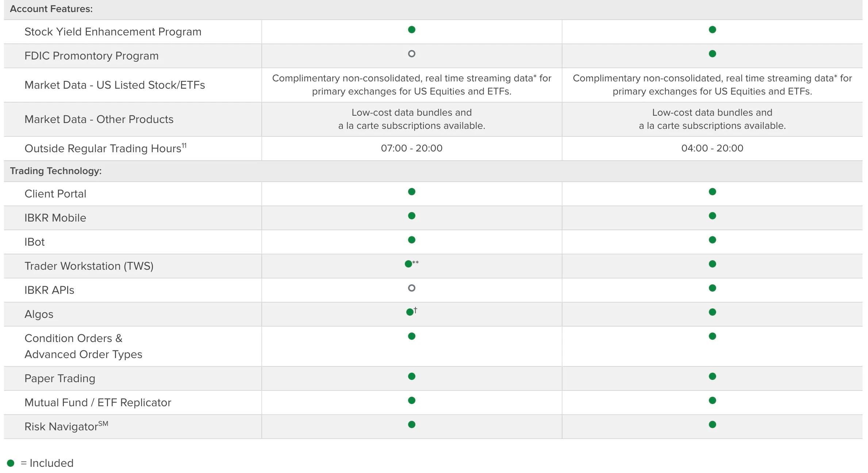Viewport: 868px width, 473px height.
Task: Click first-column green dot for IBot
Action: (x=411, y=240)
